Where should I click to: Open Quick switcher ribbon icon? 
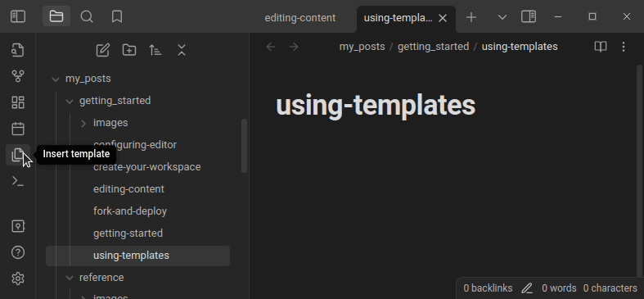point(18,50)
